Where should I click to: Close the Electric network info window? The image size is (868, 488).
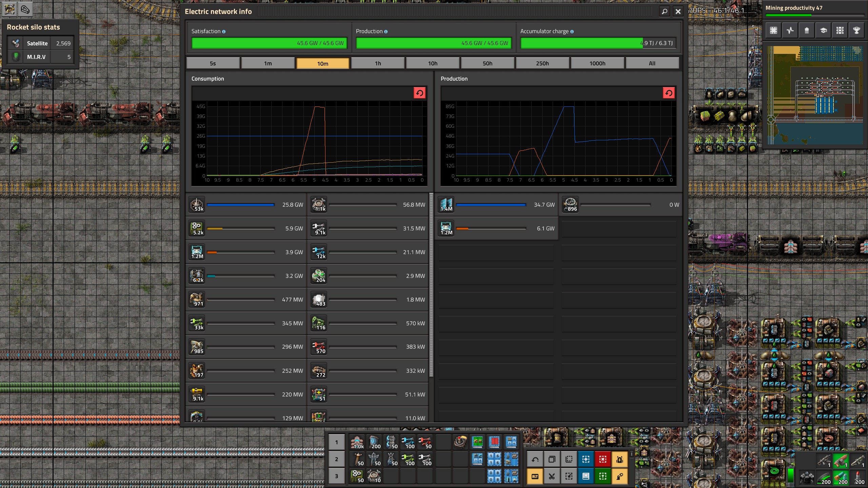[678, 12]
